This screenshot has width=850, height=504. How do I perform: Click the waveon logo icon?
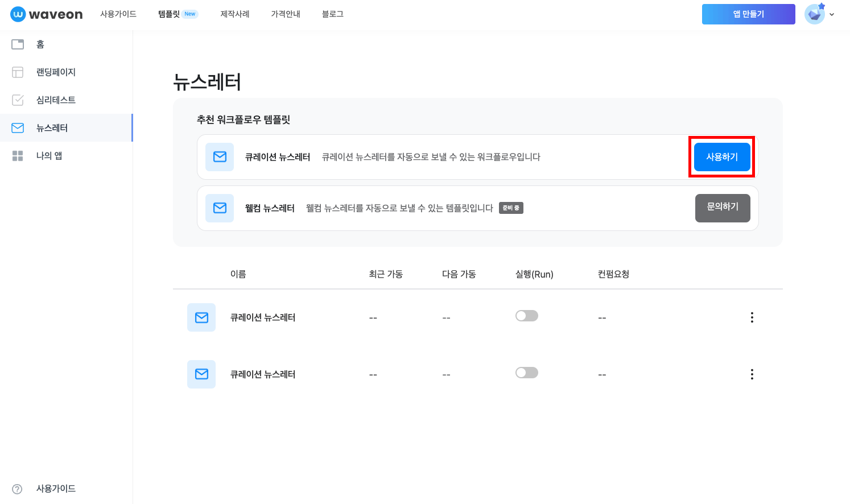click(x=17, y=14)
